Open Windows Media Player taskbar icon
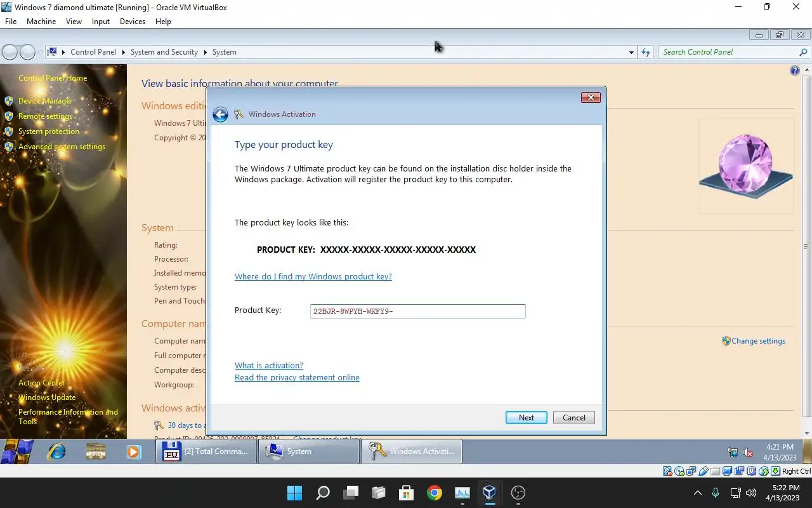 (133, 451)
